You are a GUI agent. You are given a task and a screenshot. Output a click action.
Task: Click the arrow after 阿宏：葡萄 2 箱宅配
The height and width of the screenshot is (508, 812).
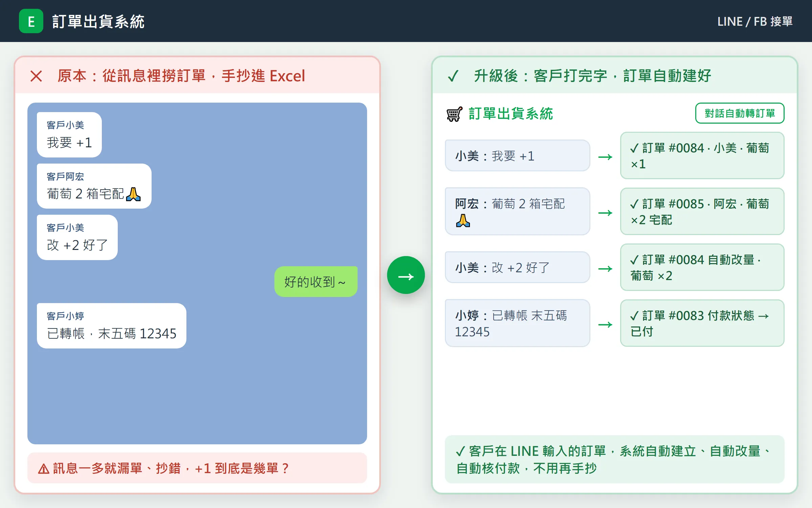click(605, 213)
